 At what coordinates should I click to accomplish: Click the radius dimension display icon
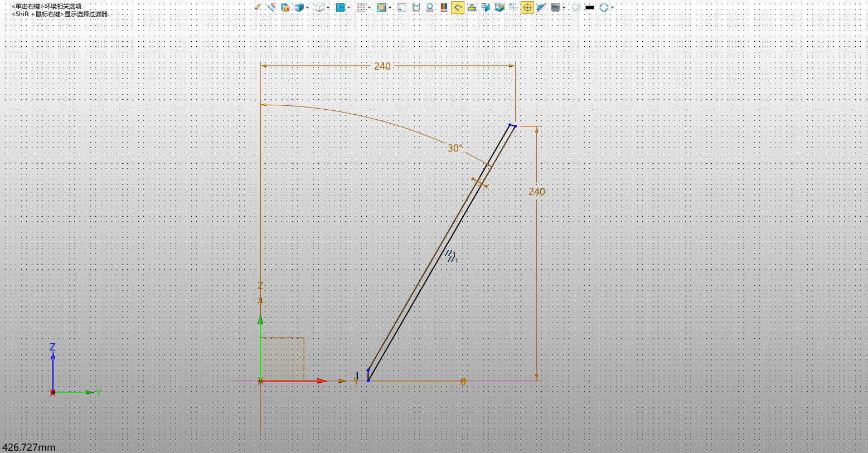point(430,7)
